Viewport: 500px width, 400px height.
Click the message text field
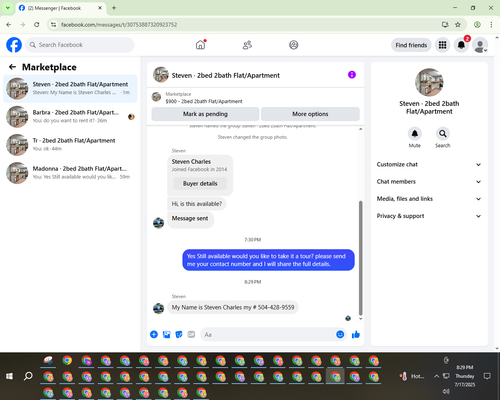[x=267, y=334]
